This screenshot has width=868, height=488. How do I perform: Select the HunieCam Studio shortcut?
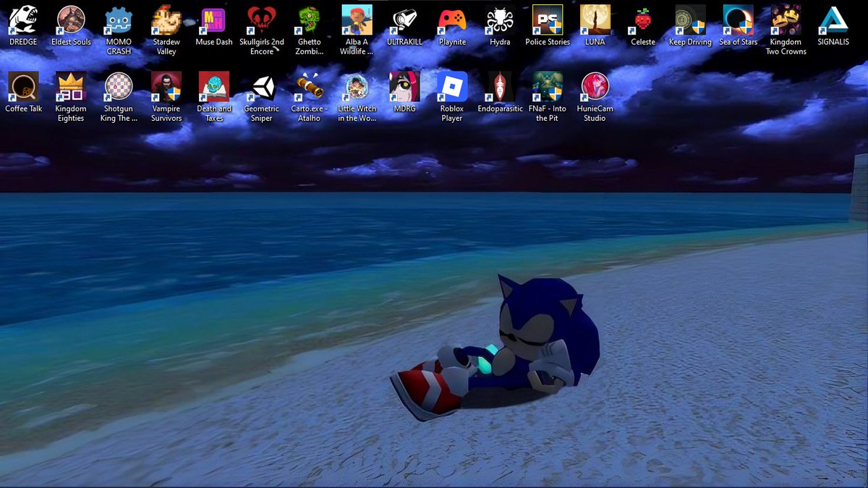(x=595, y=87)
